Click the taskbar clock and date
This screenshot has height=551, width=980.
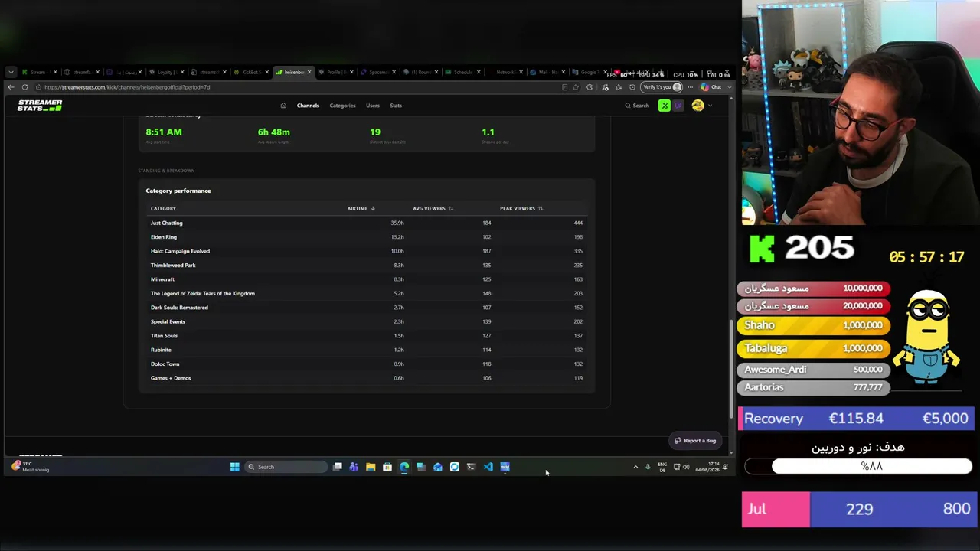tap(707, 467)
